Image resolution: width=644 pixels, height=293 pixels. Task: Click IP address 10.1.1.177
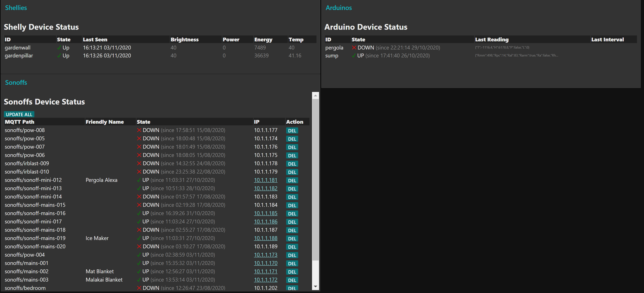point(265,130)
